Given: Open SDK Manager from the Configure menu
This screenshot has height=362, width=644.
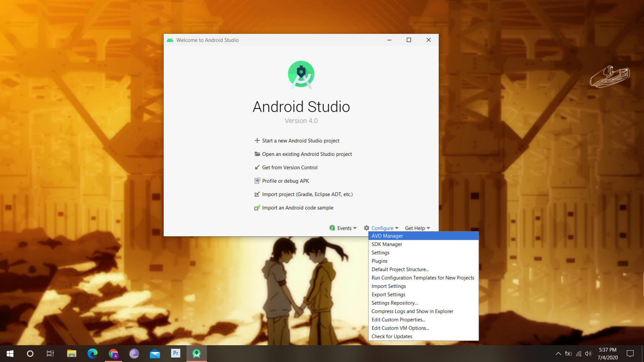Looking at the screenshot, I should [387, 244].
